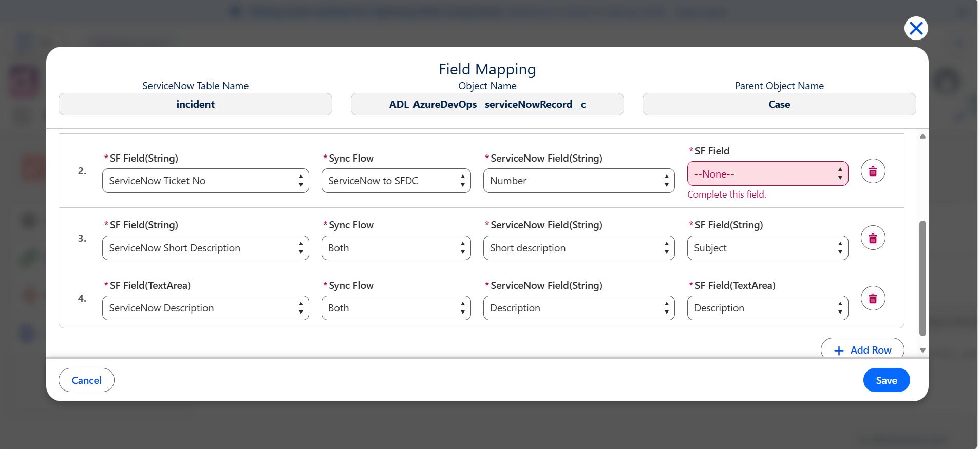The image size is (980, 449).
Task: Click the mapping list scrollbar thumb
Action: coord(922,278)
